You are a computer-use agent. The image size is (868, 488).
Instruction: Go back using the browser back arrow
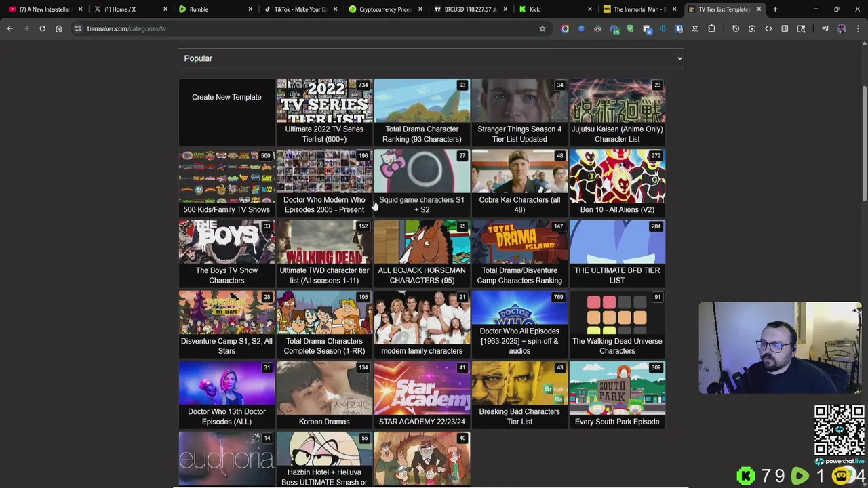10,28
